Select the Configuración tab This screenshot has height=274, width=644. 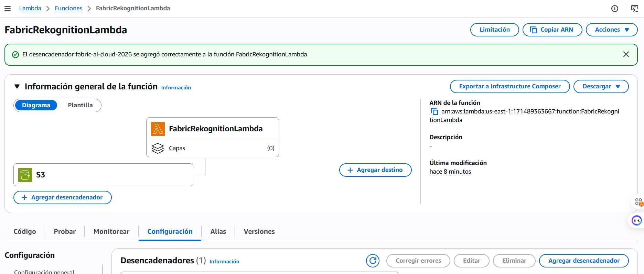pos(170,231)
